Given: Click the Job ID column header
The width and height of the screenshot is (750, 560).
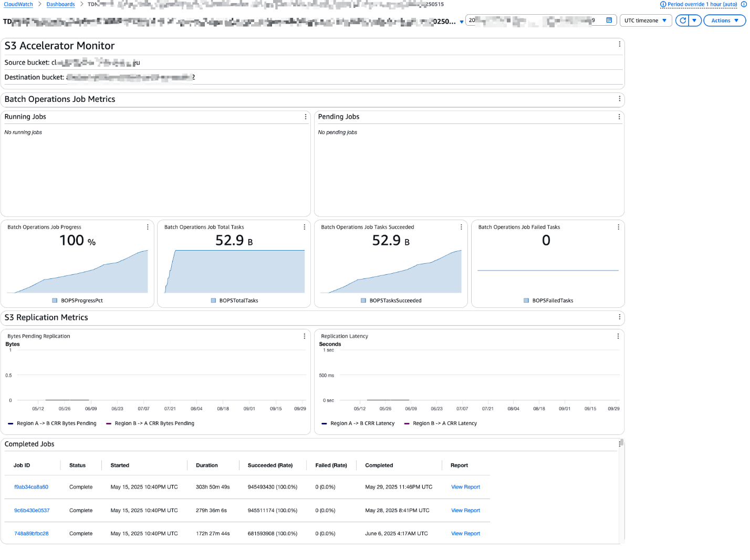Looking at the screenshot, I should click(x=22, y=465).
